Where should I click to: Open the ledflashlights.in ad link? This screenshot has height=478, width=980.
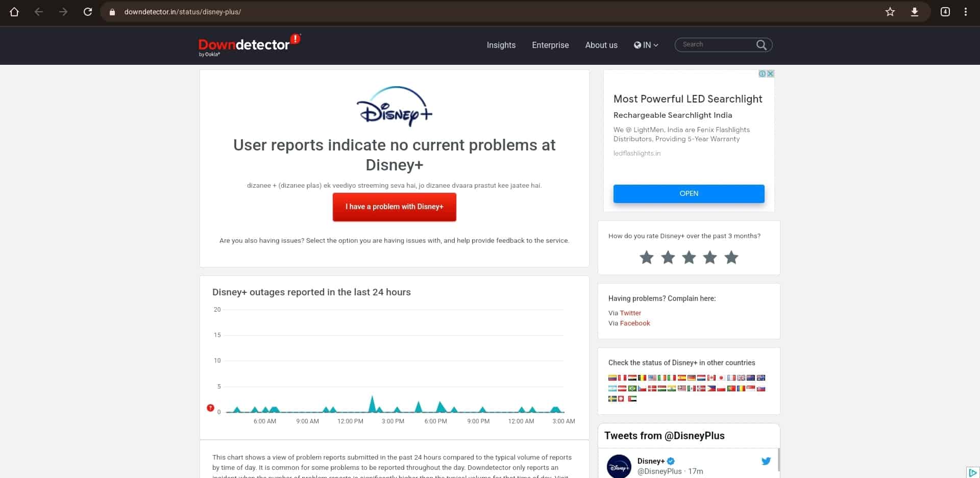point(637,153)
